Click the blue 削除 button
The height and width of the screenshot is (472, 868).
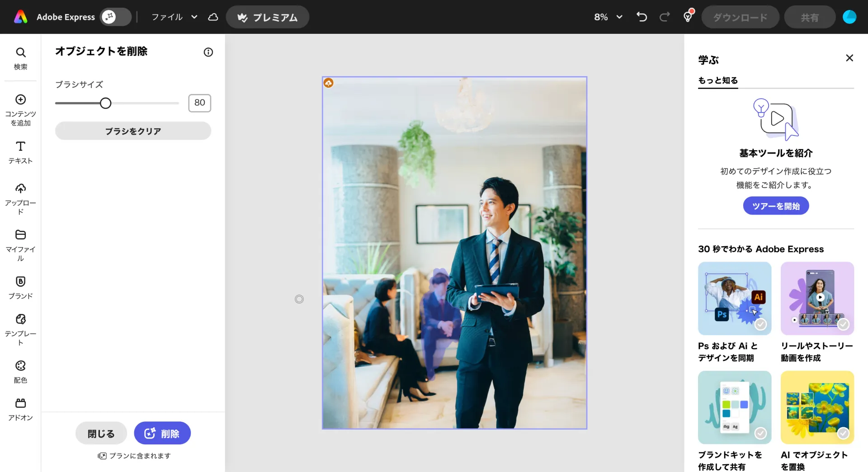162,433
